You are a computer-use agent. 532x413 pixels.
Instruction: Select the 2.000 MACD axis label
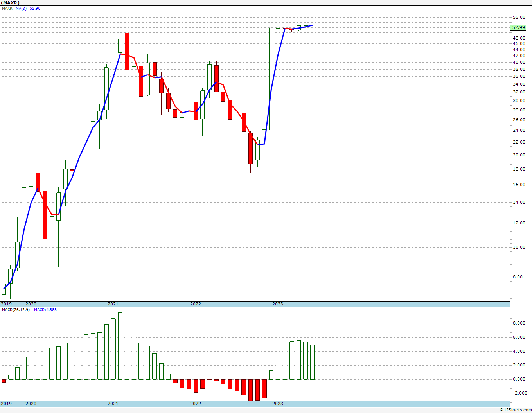coord(519,365)
